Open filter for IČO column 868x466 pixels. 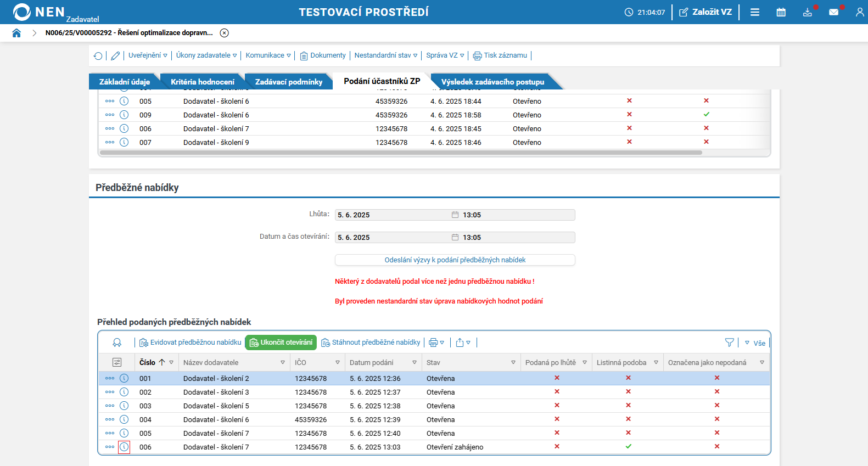point(338,362)
